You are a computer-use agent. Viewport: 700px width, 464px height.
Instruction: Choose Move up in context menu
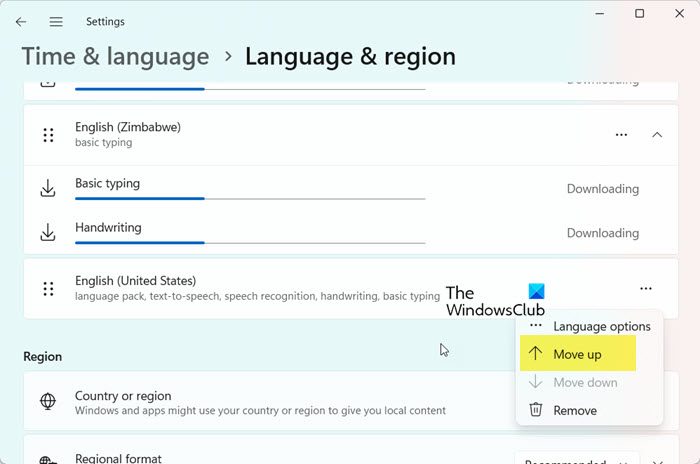click(x=577, y=354)
